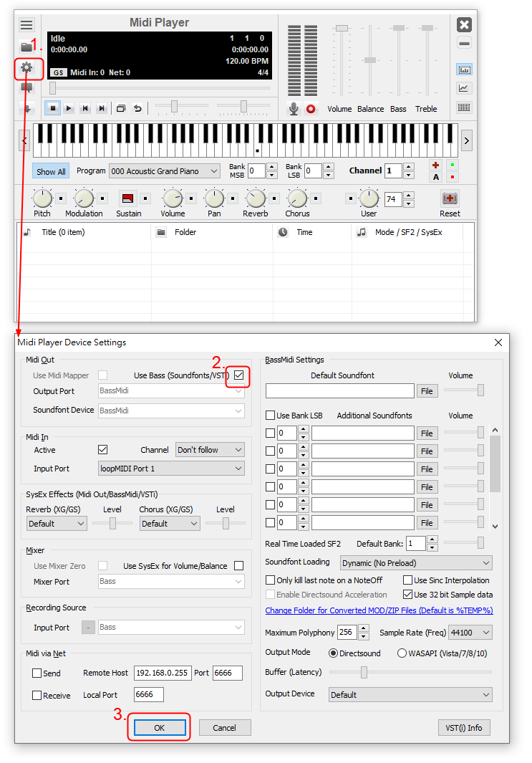Confirm settings with OK button
This screenshot has height=763, width=532.
pos(160,727)
